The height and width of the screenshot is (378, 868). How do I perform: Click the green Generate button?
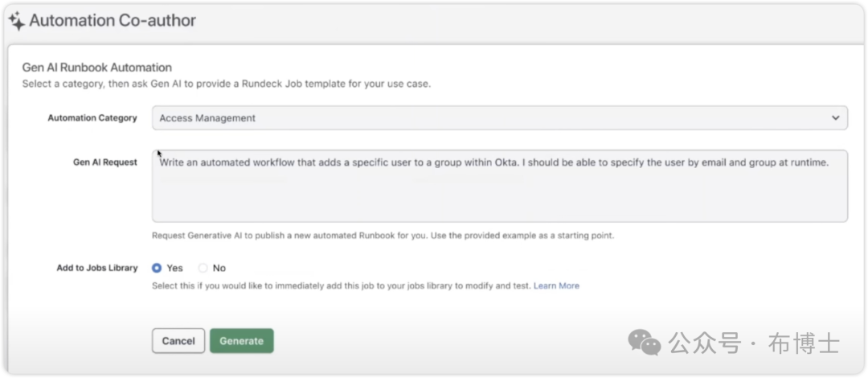coord(241,341)
